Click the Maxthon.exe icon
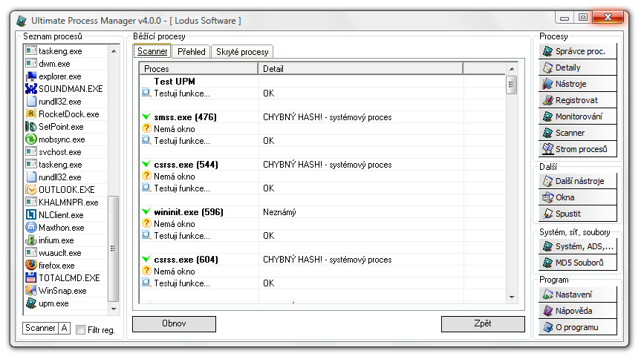The height and width of the screenshot is (362, 644). (x=30, y=228)
